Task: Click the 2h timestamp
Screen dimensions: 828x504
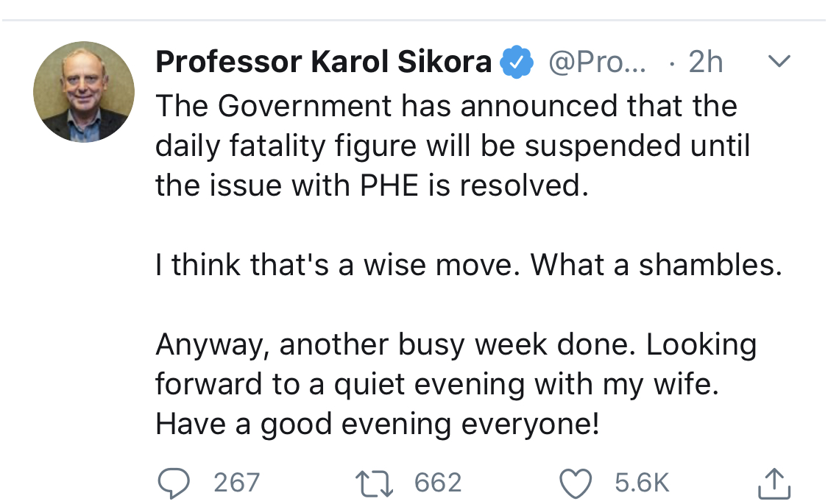Action: pos(705,63)
